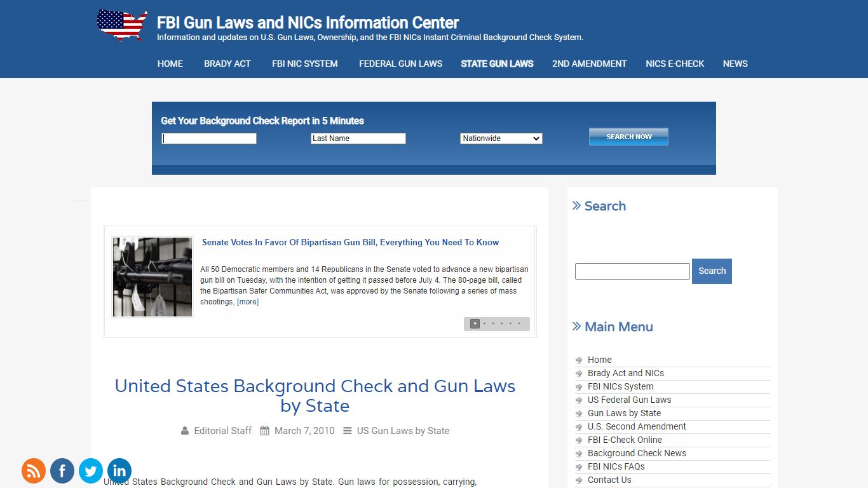The height and width of the screenshot is (488, 868).
Task: Click the arrow icon beside FBI NICs FAQs
Action: click(579, 467)
